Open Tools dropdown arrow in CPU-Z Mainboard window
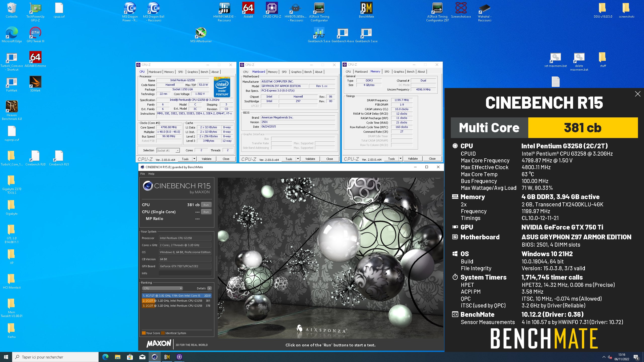 (298, 159)
